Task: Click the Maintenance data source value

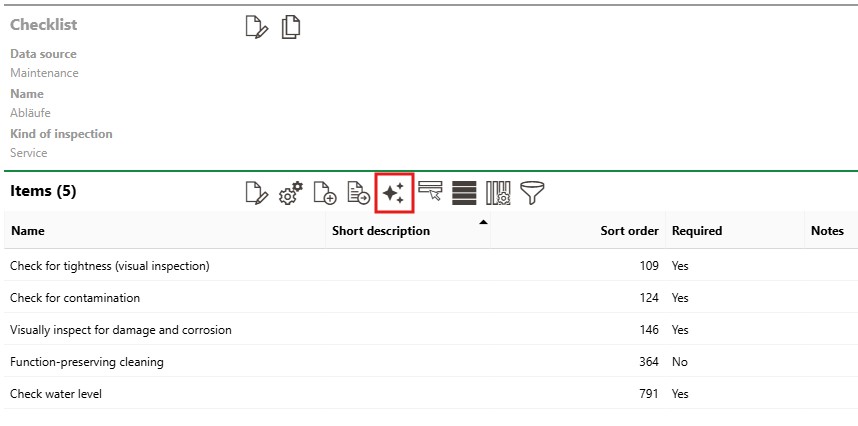Action: coord(44,73)
